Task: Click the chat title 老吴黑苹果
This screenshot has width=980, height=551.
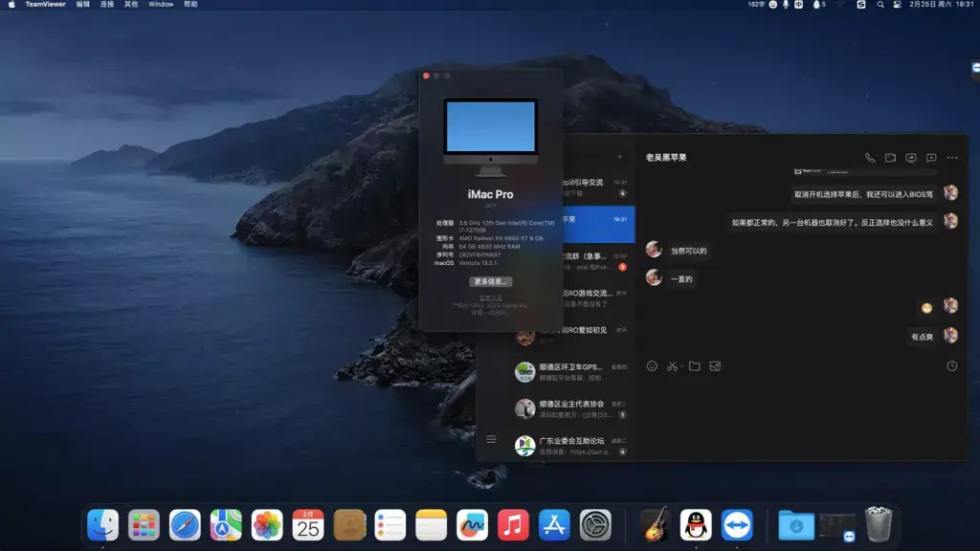Action: click(x=666, y=158)
